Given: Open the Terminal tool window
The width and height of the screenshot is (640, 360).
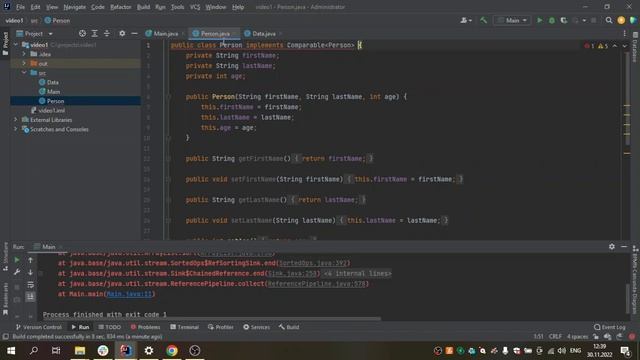Looking at the screenshot, I should 184,327.
